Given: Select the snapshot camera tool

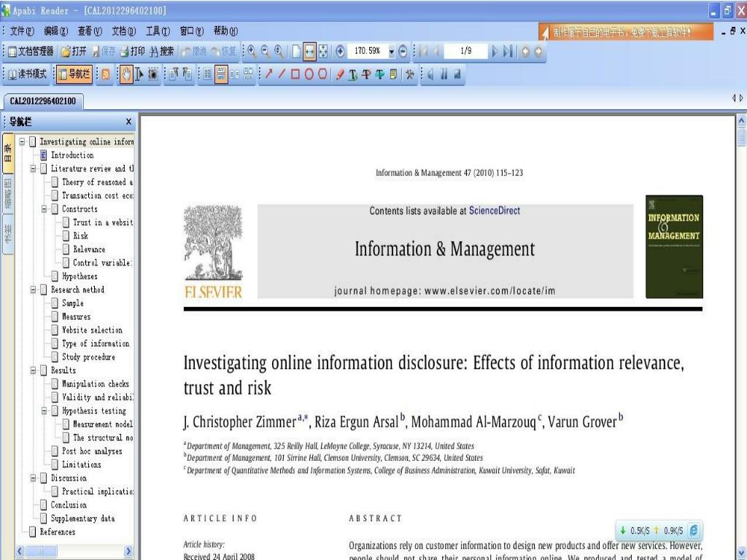Looking at the screenshot, I should 153,74.
